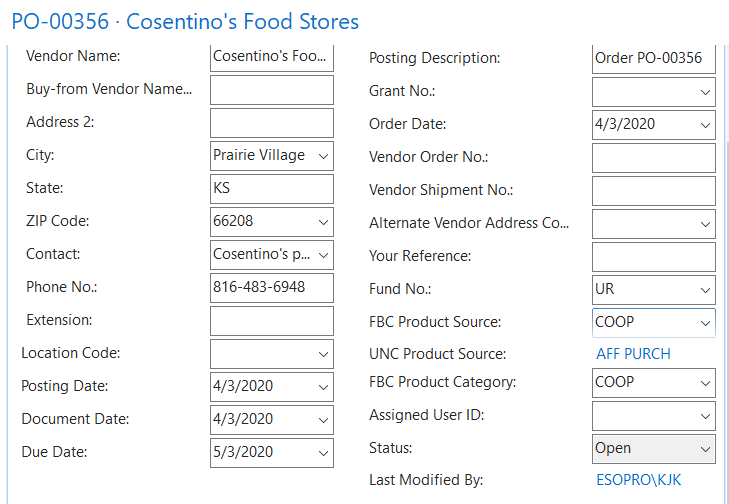Expand the ZIP Code dropdown

pos(323,222)
